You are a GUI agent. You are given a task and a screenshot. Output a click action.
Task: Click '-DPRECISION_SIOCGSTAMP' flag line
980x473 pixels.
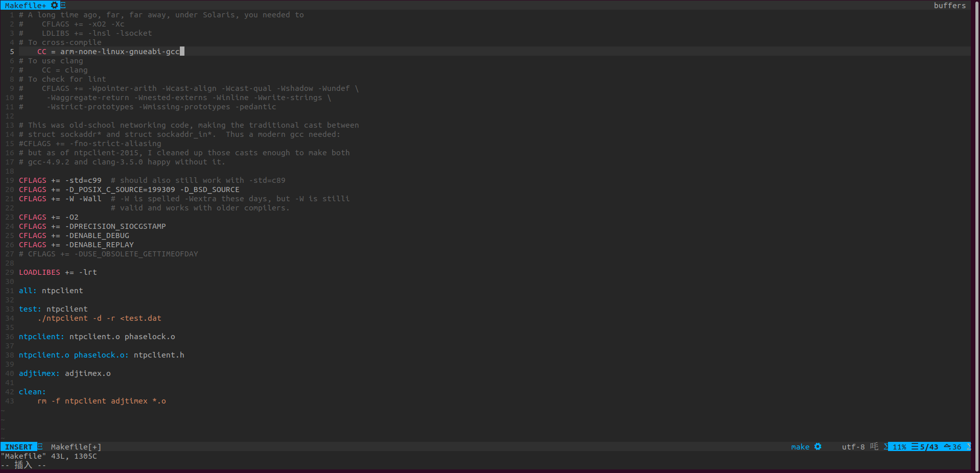point(92,226)
